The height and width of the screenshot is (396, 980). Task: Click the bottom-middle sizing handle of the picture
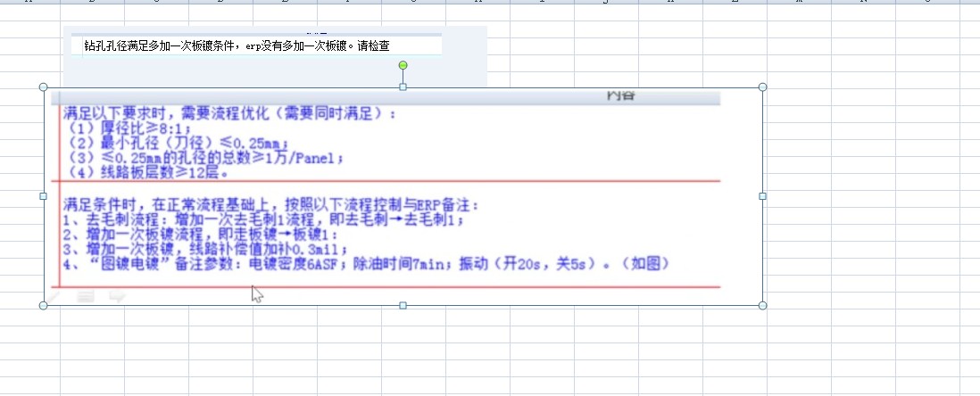(x=403, y=305)
